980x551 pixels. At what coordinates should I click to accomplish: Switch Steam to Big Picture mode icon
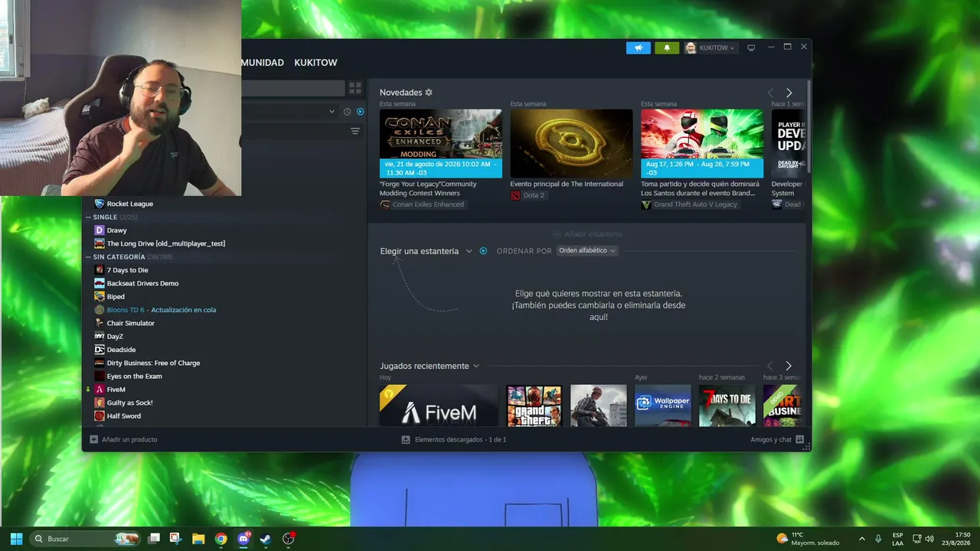[x=751, y=47]
